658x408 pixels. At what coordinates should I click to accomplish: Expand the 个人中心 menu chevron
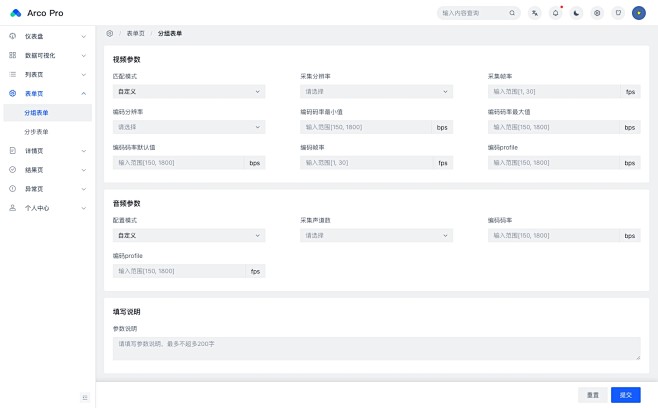point(84,208)
